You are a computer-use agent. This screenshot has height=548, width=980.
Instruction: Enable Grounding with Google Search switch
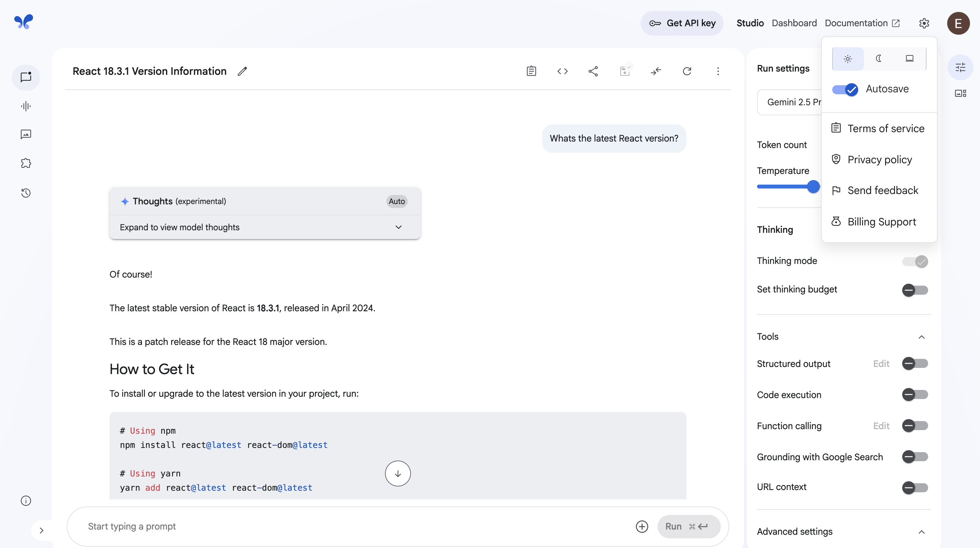coord(915,456)
